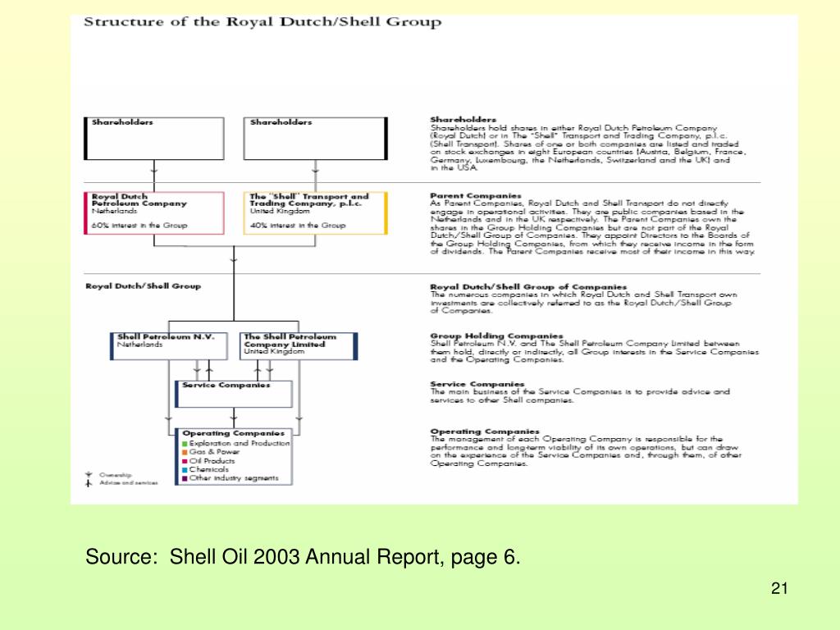
Task: Click 'Other industry segments' legend text
Action: pyautogui.click(x=234, y=478)
